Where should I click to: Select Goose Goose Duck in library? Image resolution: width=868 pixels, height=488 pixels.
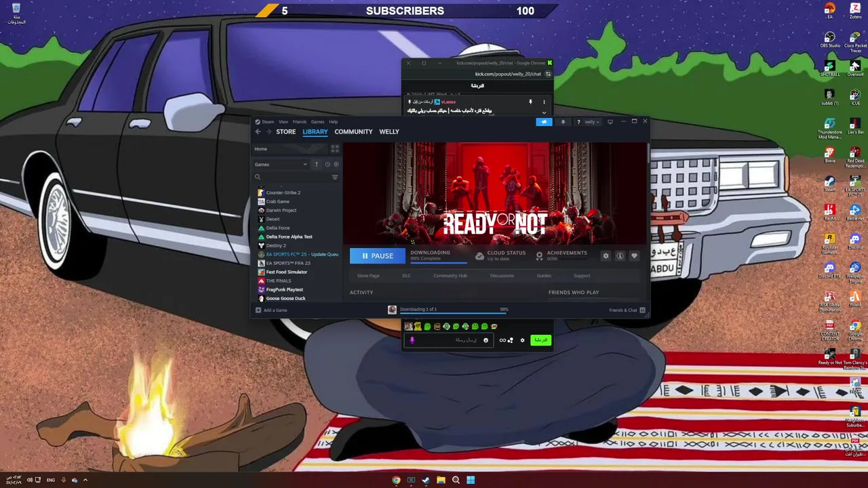point(285,298)
